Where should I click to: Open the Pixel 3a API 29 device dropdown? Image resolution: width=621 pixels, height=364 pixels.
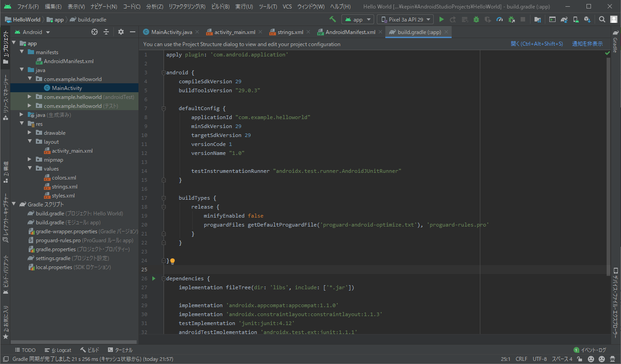405,19
